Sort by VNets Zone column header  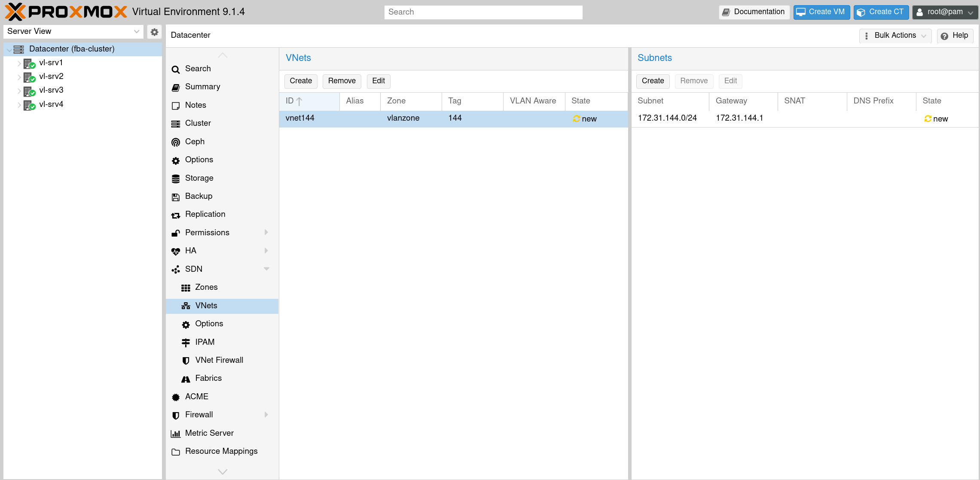411,101
